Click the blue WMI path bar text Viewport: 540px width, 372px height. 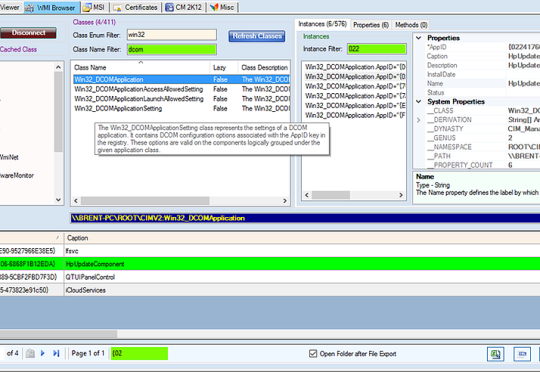click(158, 218)
